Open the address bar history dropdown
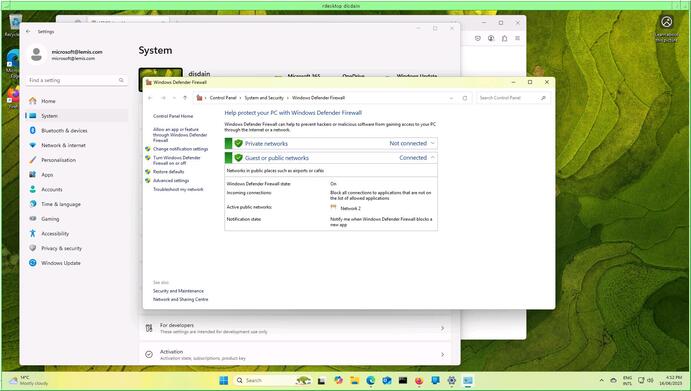This screenshot has width=691, height=391. coord(451,98)
